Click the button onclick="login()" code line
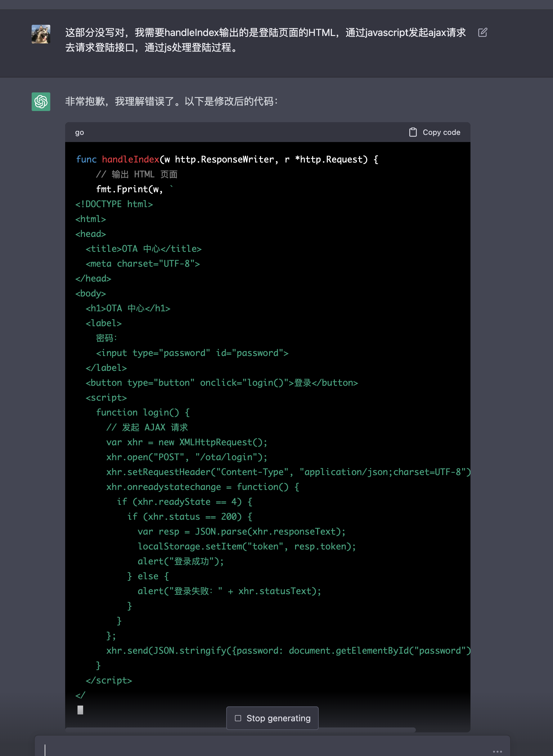553x756 pixels. pos(222,383)
